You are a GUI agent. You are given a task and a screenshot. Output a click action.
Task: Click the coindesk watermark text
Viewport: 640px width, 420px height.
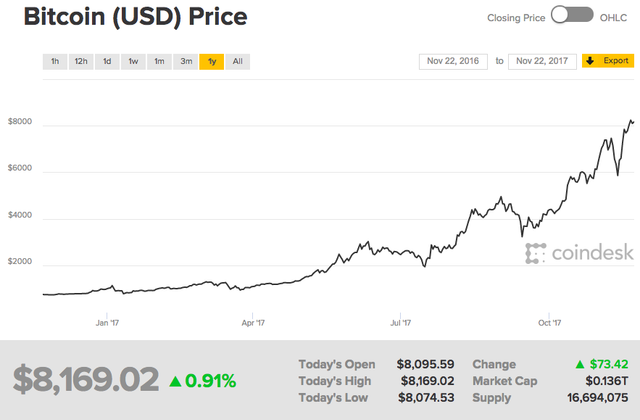593,253
